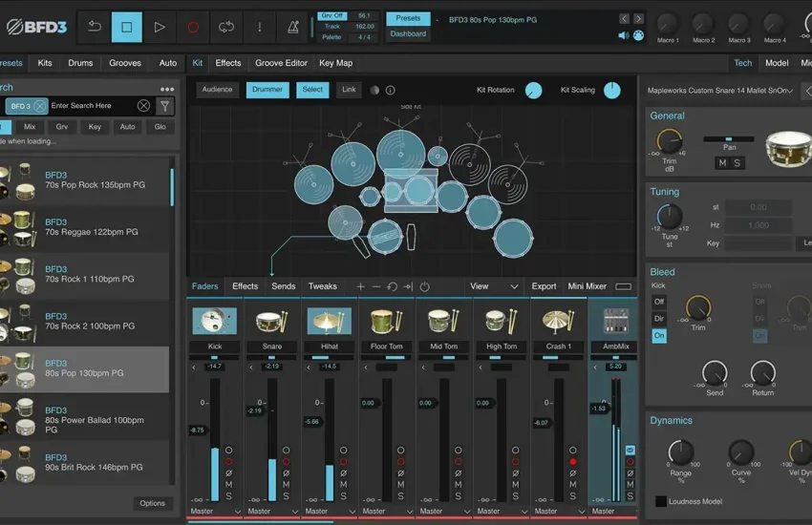Start playback with the Play button
Viewport: 812px width, 525px height.
[x=160, y=27]
